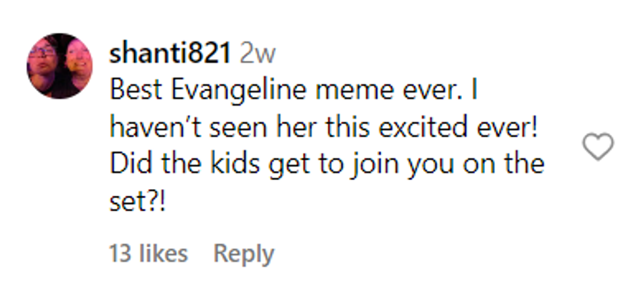This screenshot has width=644, height=298.
Task: Open shanti821's profile picture
Action: tap(59, 66)
